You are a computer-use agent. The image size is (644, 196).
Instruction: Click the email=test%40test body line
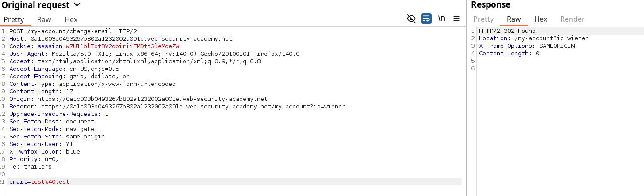[39, 181]
